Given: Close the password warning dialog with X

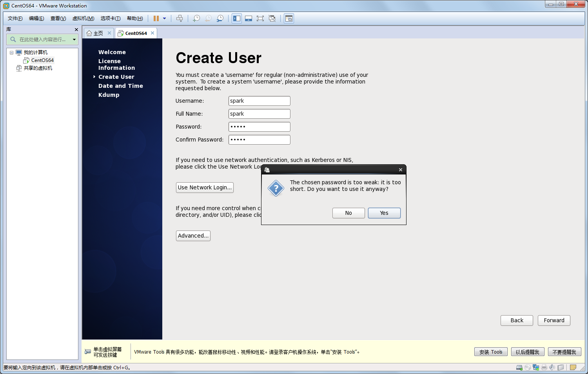Looking at the screenshot, I should (x=401, y=170).
